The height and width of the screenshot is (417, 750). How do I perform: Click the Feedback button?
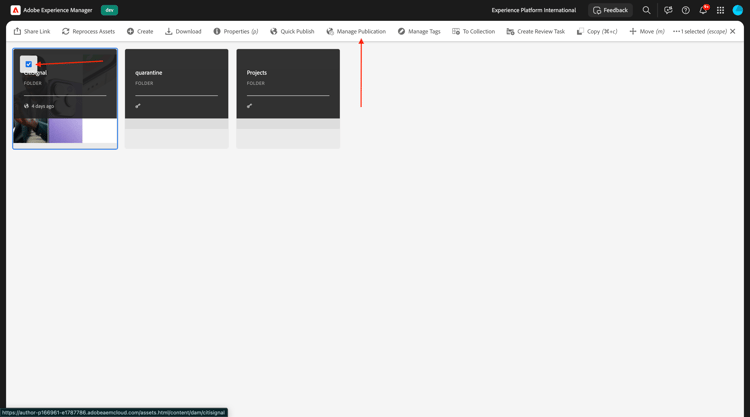[x=610, y=10]
